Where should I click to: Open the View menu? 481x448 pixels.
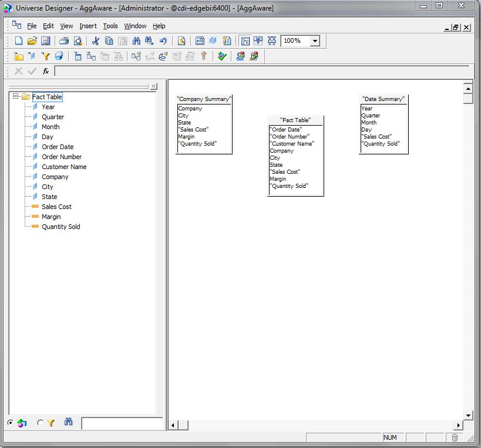click(66, 26)
